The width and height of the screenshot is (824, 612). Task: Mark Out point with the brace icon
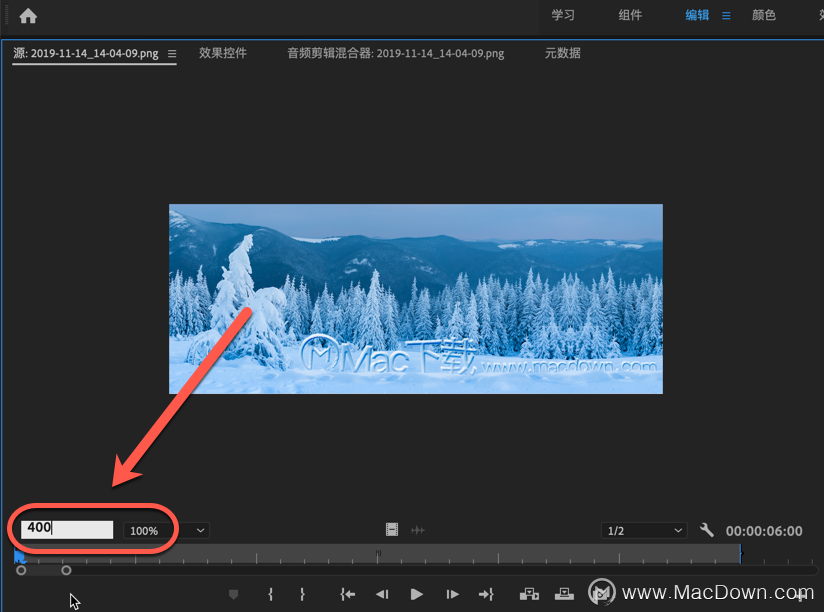point(302,594)
